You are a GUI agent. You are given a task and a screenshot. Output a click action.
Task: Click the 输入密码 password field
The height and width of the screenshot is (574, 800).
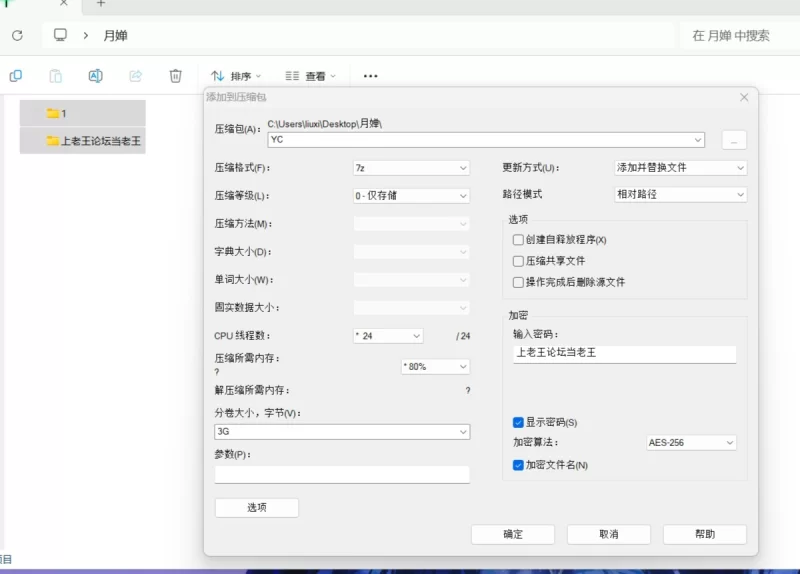click(x=624, y=353)
